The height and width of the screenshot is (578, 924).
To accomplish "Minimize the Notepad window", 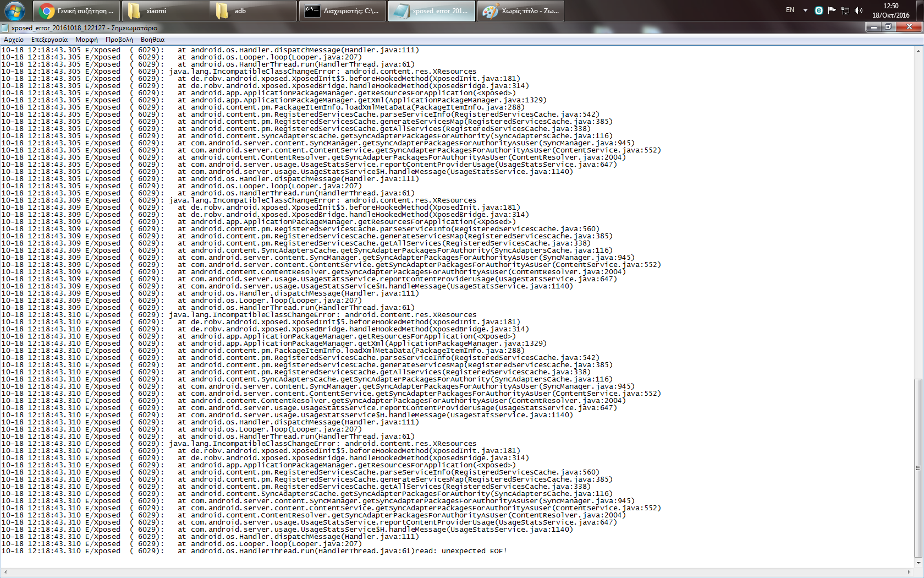I will [873, 27].
